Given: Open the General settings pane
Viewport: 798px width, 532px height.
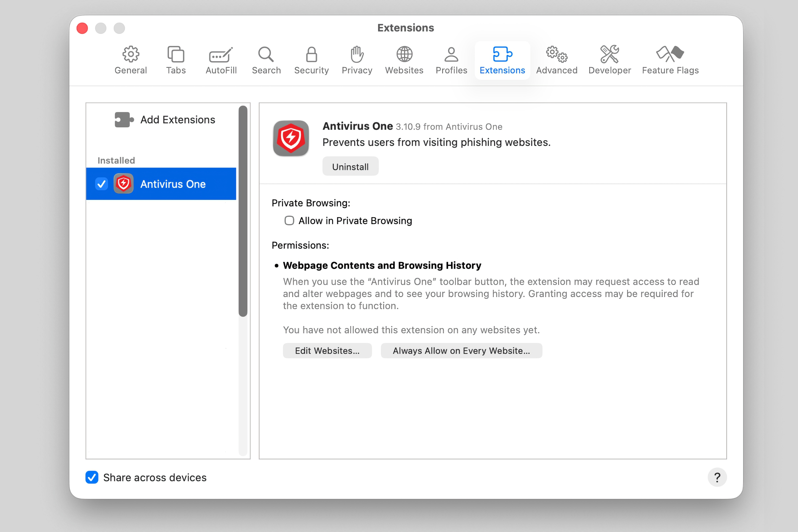Looking at the screenshot, I should pos(130,61).
